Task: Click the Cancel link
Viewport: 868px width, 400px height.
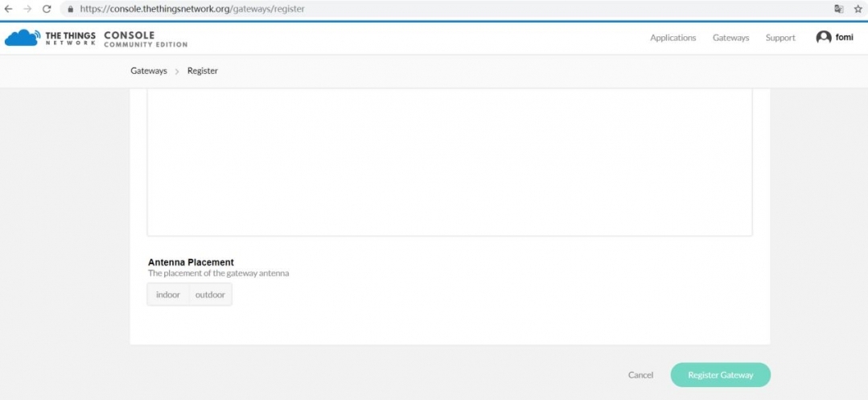Action: tap(640, 375)
